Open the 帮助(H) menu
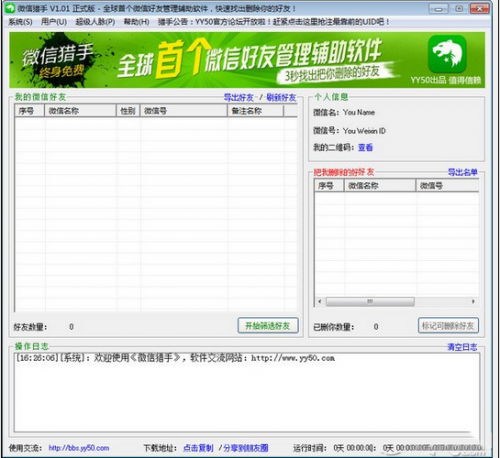Viewport: 500px width, 458px height. coord(136,22)
